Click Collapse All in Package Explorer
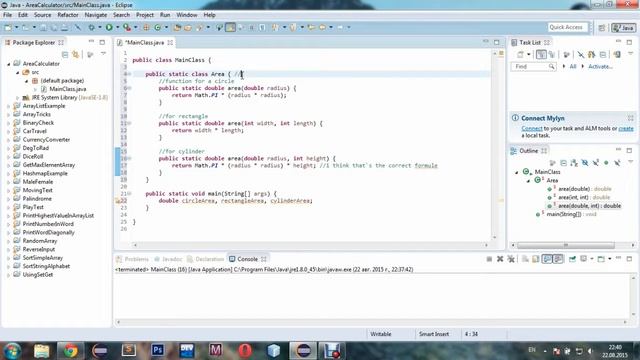Viewport: 640px width, 360px height. coord(64,54)
